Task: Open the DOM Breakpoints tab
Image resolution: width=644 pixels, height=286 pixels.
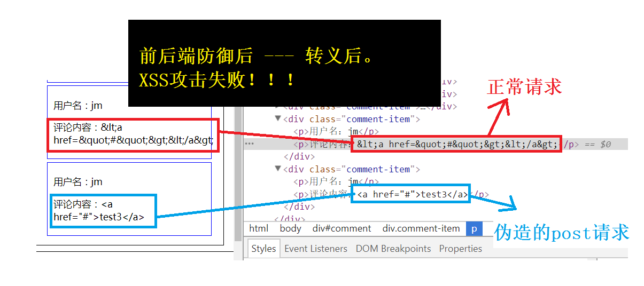Action: click(x=393, y=249)
